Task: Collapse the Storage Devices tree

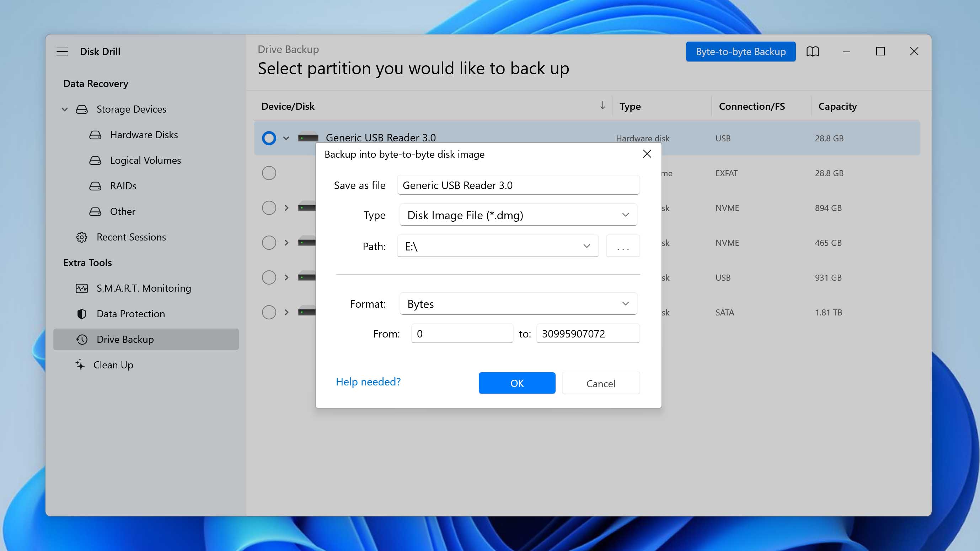Action: pos(65,109)
